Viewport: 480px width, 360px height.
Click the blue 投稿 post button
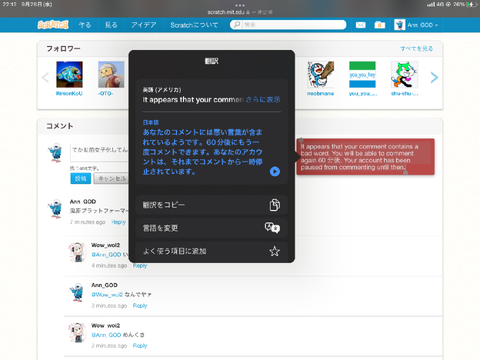click(x=80, y=179)
